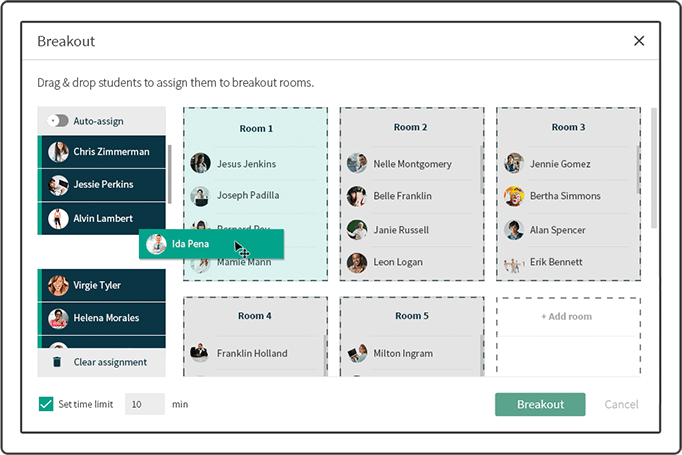
Task: Click Joseph Padilla's avatar in Room 1
Action: [x=201, y=196]
